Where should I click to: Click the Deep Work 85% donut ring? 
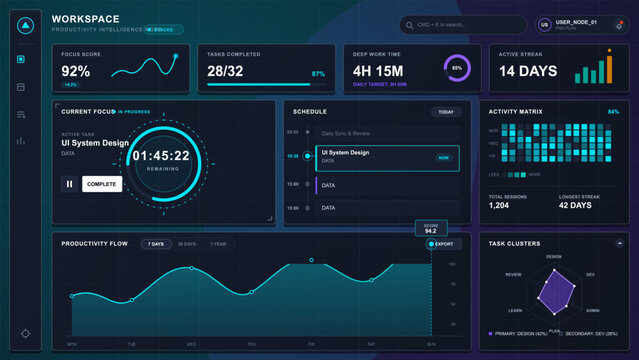[457, 68]
